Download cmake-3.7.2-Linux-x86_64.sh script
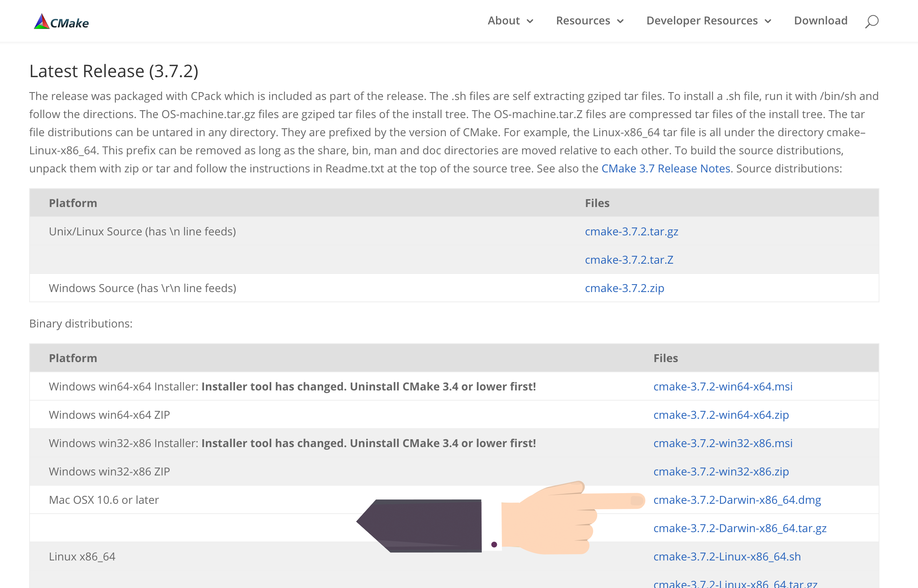The height and width of the screenshot is (588, 918). coord(727,557)
